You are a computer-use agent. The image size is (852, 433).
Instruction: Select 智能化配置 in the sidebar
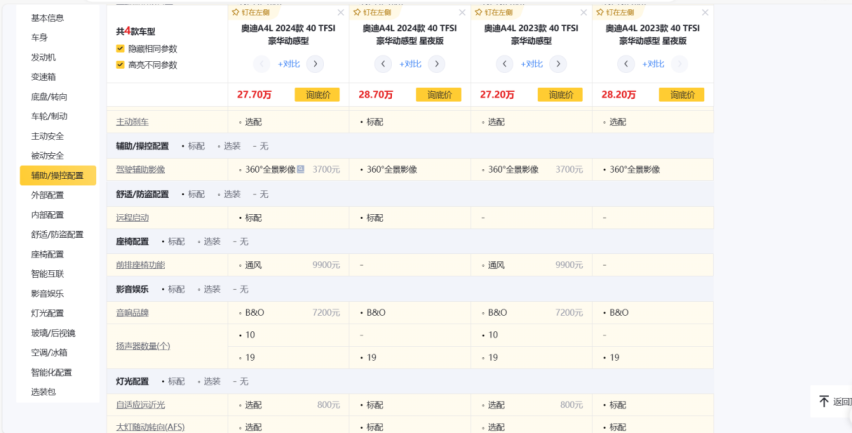coord(52,372)
